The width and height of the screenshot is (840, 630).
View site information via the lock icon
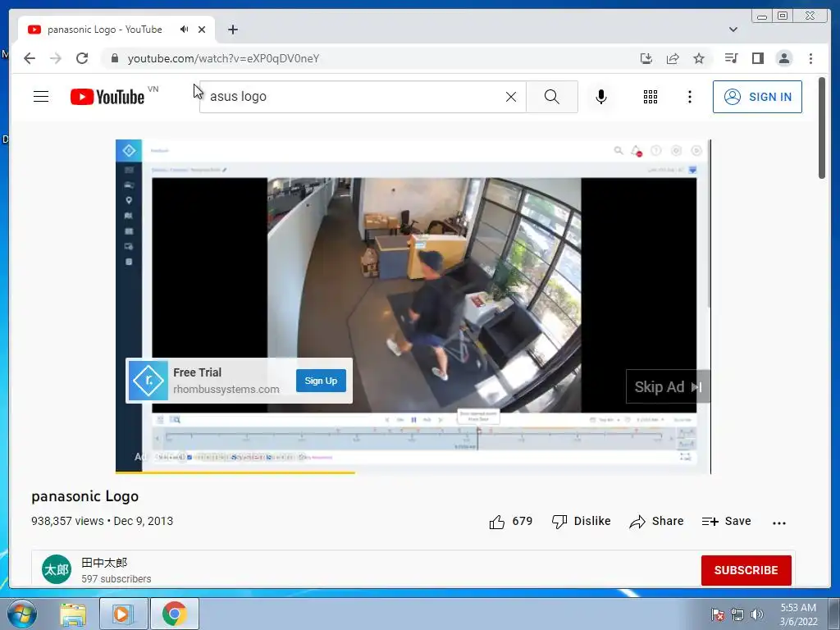coord(114,58)
